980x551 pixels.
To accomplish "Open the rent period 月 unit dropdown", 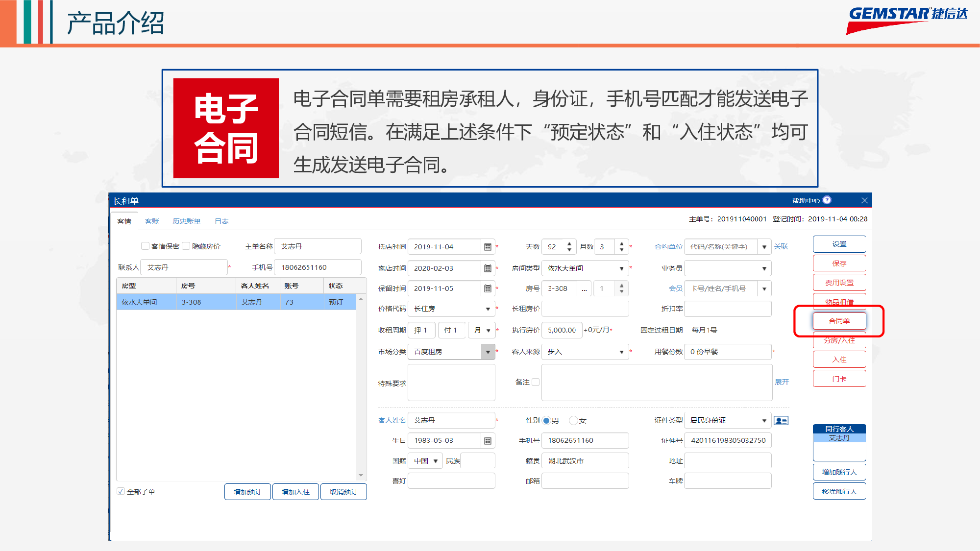I will click(483, 330).
